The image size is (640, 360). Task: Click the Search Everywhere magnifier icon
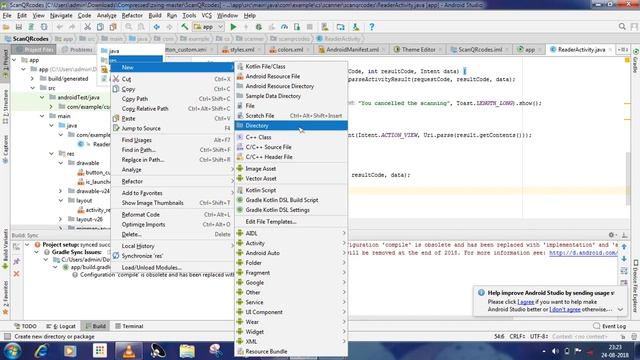coord(622,27)
